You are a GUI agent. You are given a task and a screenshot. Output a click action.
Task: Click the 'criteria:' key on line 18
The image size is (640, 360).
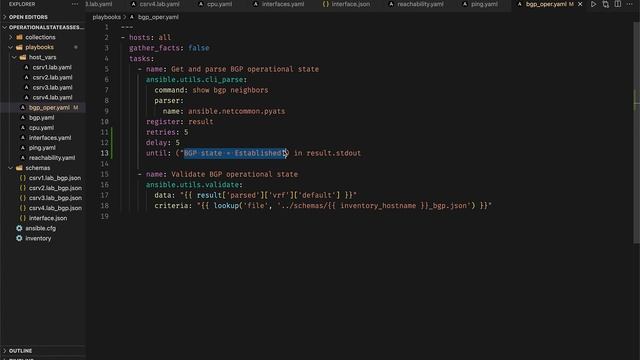pyautogui.click(x=173, y=206)
